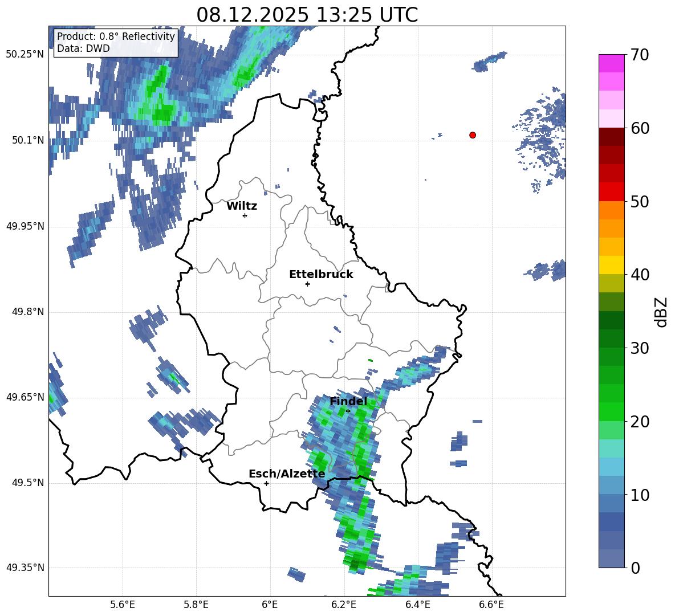Click the Wiltz city label
Image resolution: width=675 pixels, height=616 pixels.
(x=242, y=206)
